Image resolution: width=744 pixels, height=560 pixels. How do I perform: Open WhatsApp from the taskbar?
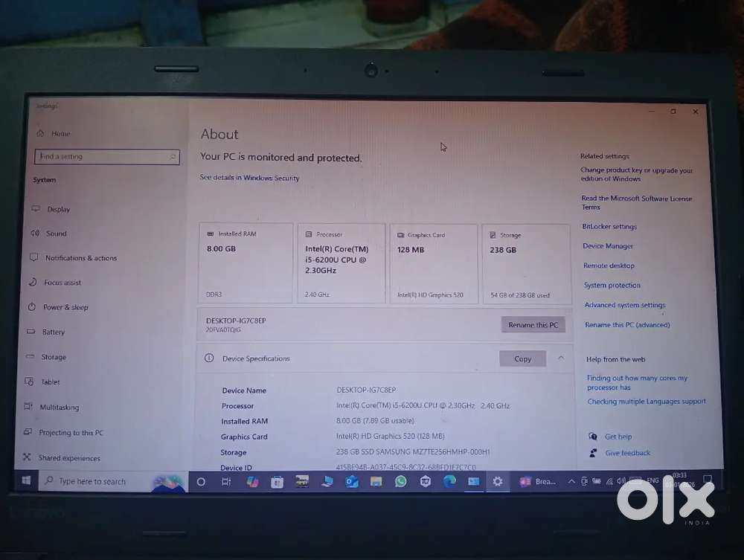point(401,481)
